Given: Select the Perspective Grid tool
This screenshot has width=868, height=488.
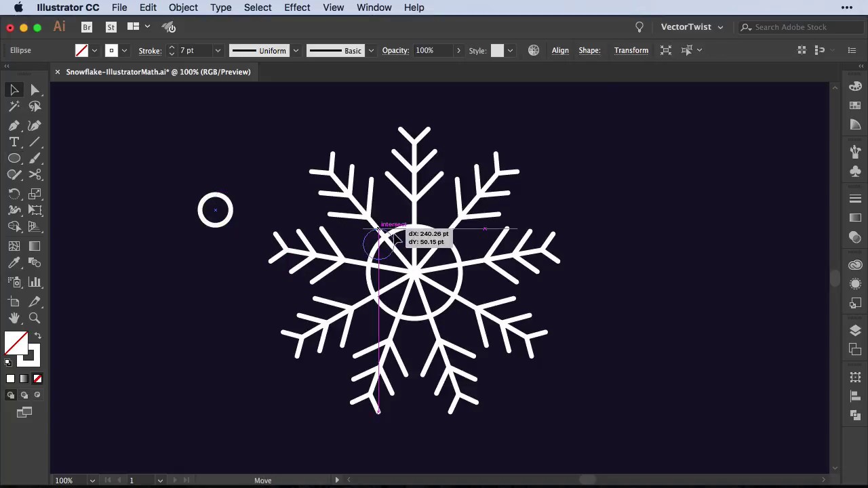Looking at the screenshot, I should (35, 227).
